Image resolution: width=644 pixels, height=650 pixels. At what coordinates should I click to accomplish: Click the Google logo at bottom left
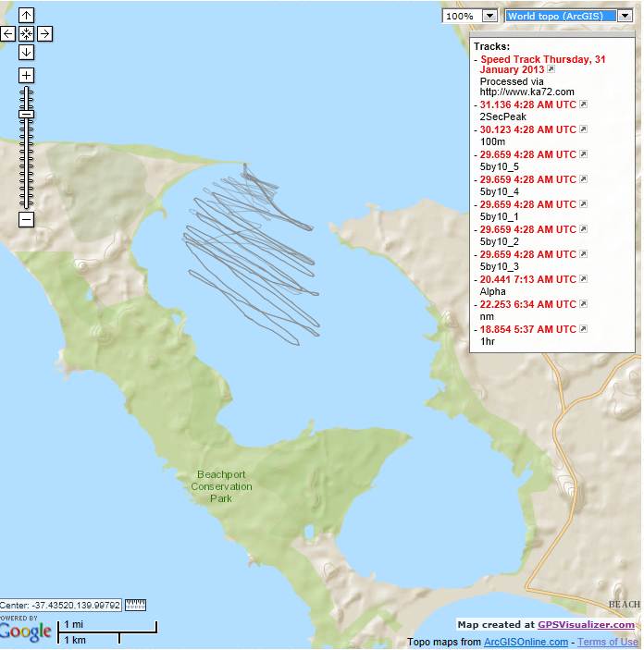[x=26, y=632]
